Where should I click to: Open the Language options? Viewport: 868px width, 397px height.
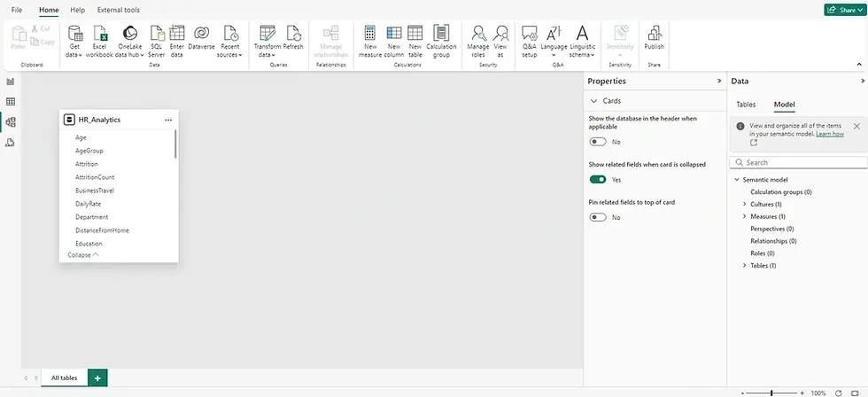click(554, 42)
